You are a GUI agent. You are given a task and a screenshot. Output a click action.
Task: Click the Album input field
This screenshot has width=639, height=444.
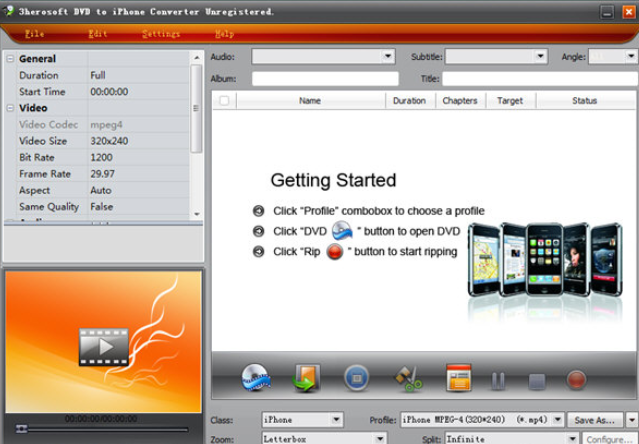(325, 79)
